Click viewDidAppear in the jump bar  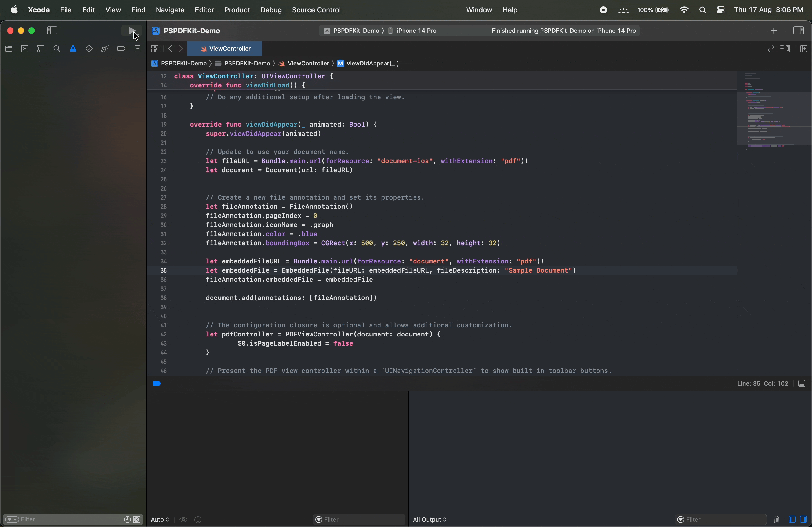373,64
